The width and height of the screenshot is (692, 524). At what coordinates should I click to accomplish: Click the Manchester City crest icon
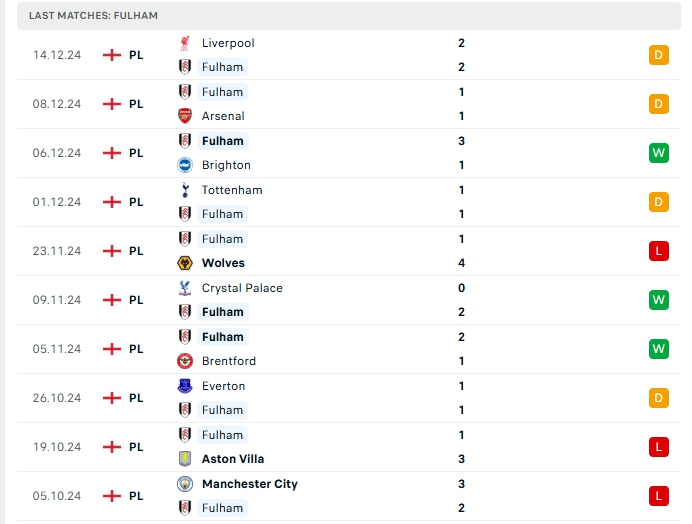point(185,484)
